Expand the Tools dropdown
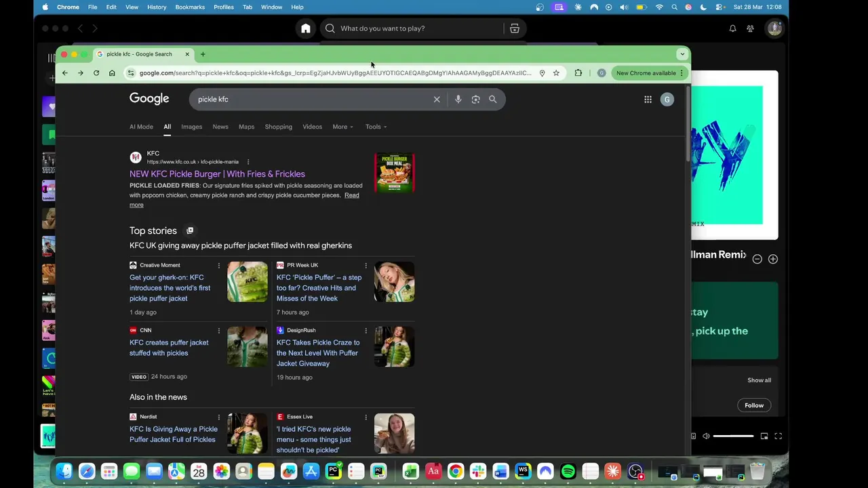This screenshot has height=488, width=868. tap(376, 127)
